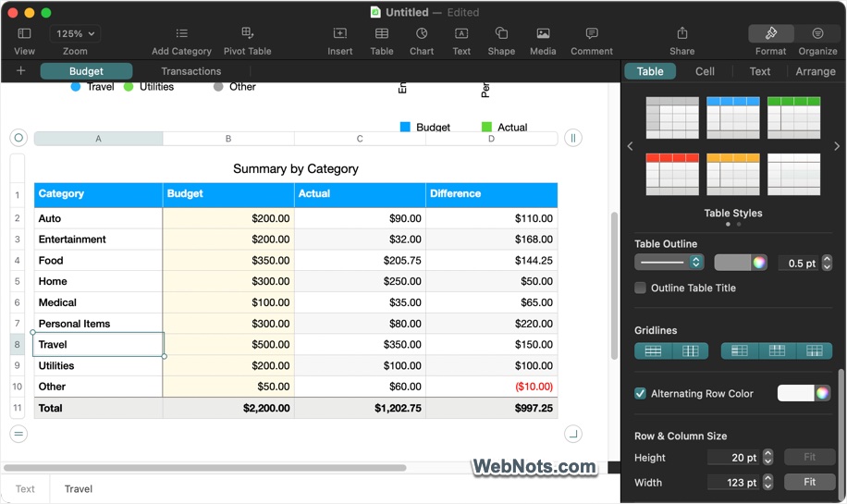Go to next table styles page
Image resolution: width=847 pixels, height=504 pixels.
[x=837, y=146]
